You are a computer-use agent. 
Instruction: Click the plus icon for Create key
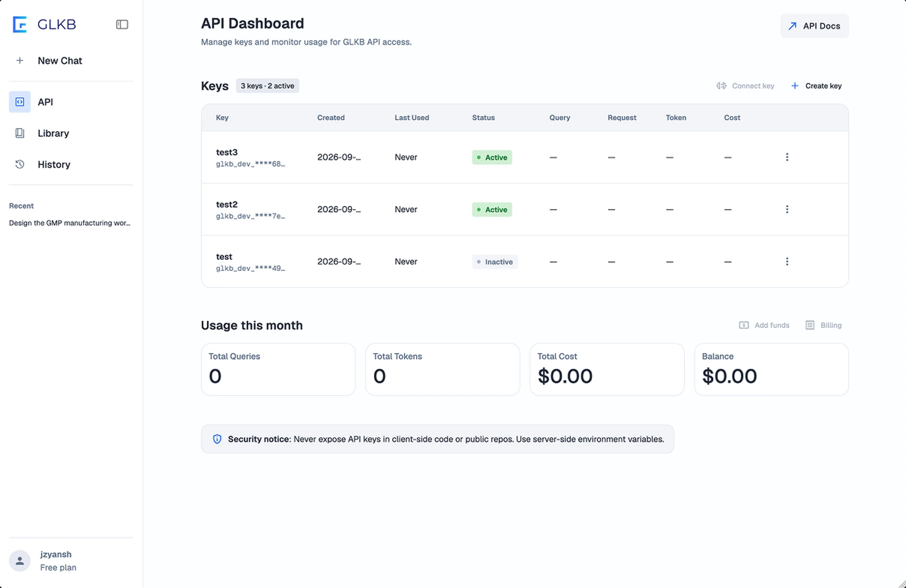click(795, 86)
